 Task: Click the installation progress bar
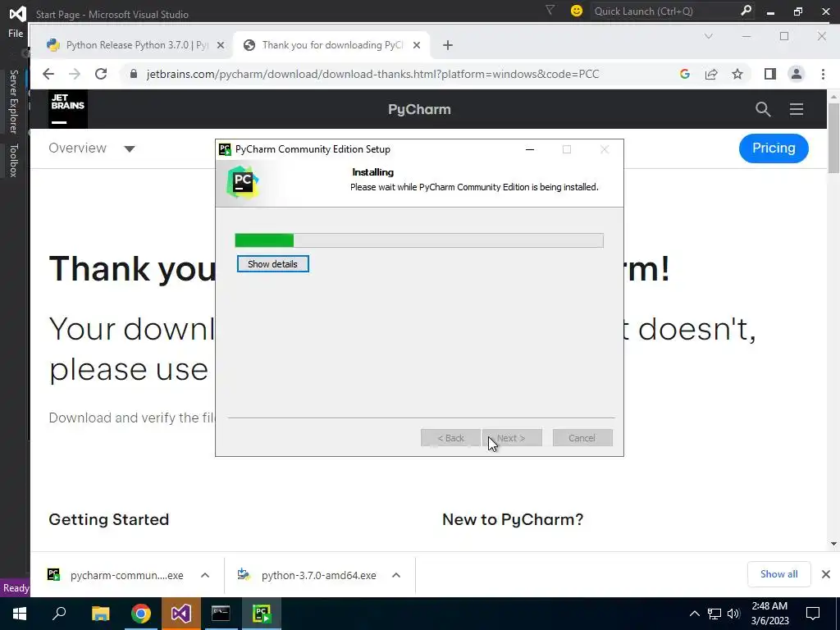point(419,240)
